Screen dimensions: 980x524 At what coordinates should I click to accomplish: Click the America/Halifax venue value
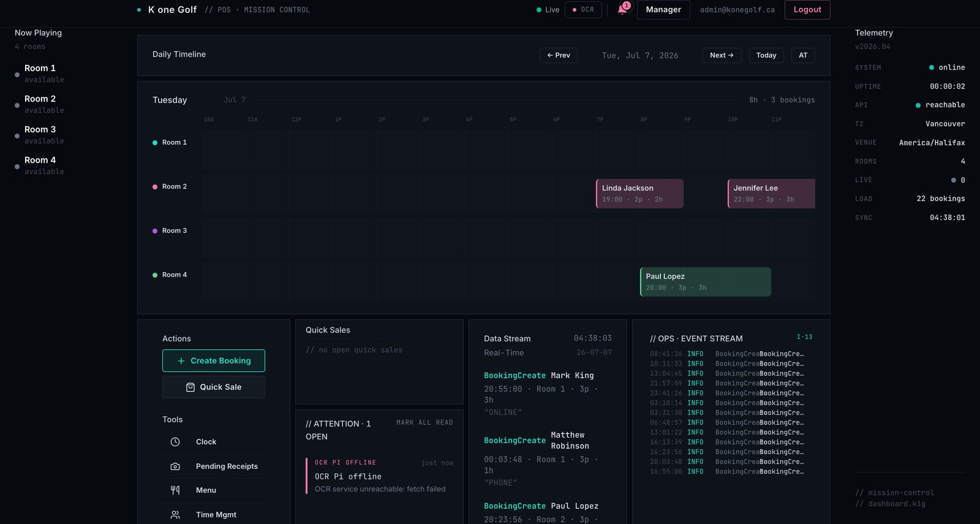point(932,143)
